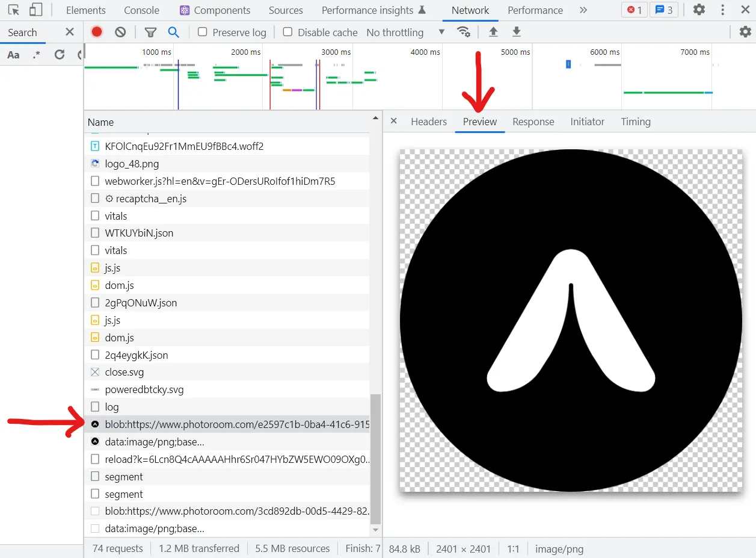Screen dimensions: 756x558
Task: Select the logo_48.png request
Action: (227, 164)
